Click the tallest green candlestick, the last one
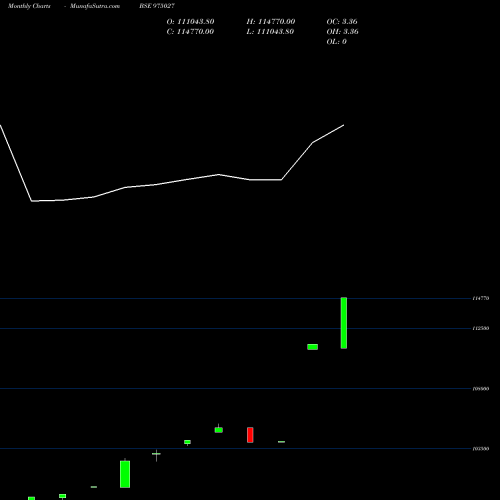 pyautogui.click(x=344, y=323)
